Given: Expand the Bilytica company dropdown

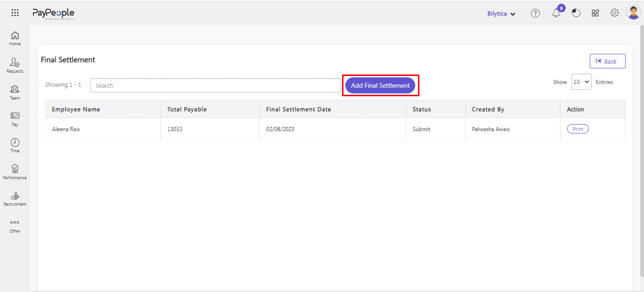Looking at the screenshot, I should pyautogui.click(x=501, y=14).
